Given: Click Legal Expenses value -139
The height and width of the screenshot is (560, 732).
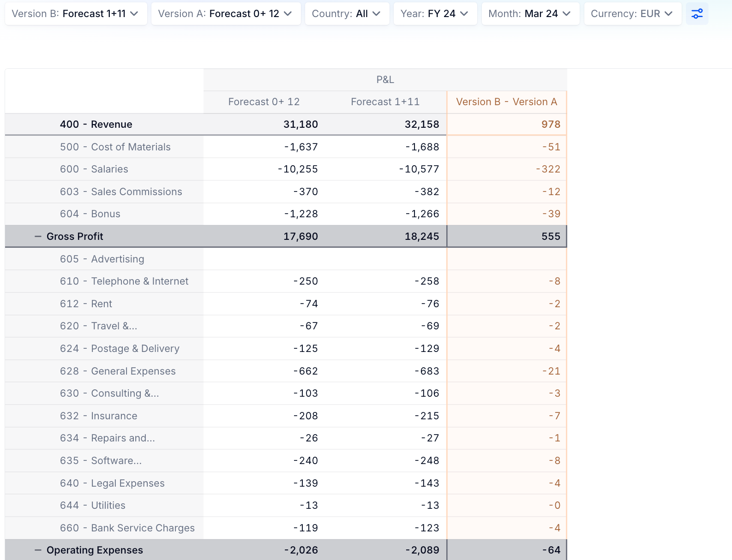Looking at the screenshot, I should click(306, 483).
